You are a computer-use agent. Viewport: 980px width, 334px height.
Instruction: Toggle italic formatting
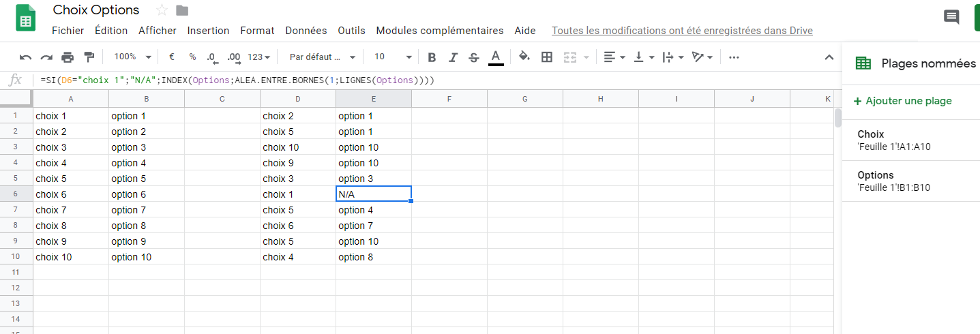click(x=453, y=57)
